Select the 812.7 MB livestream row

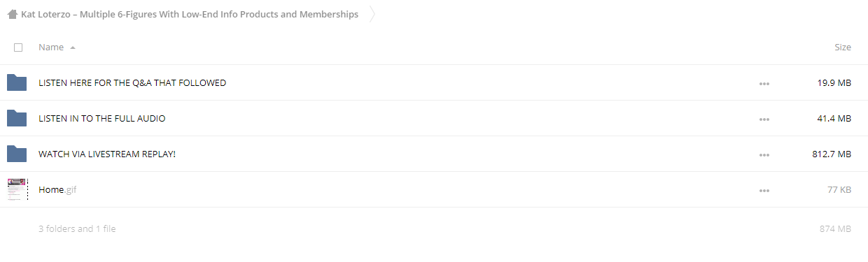[x=434, y=154]
